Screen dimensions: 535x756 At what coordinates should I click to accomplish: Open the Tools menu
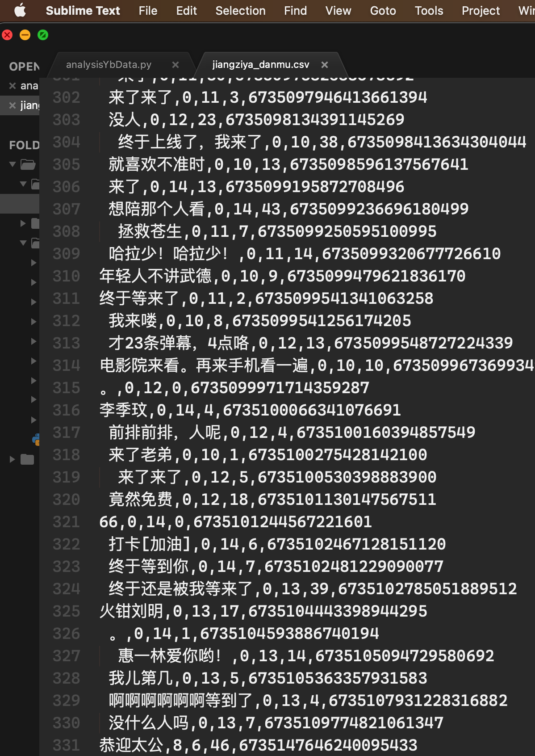tap(429, 11)
